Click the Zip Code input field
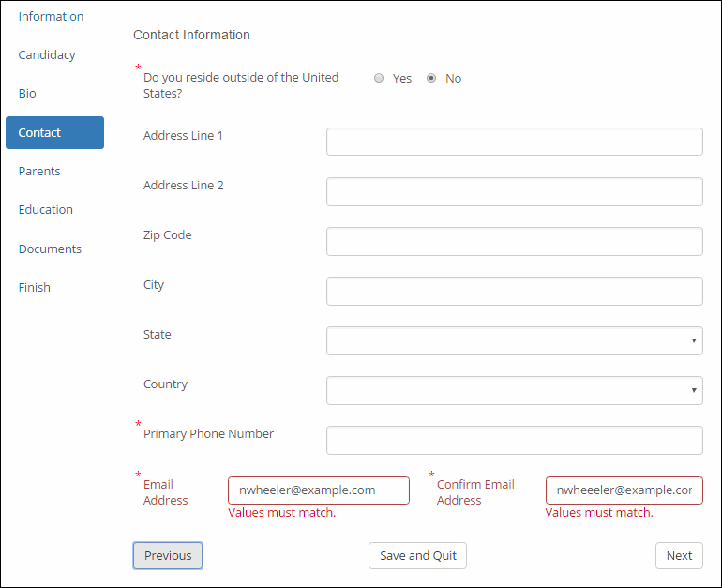The width and height of the screenshot is (722, 588). tap(514, 241)
